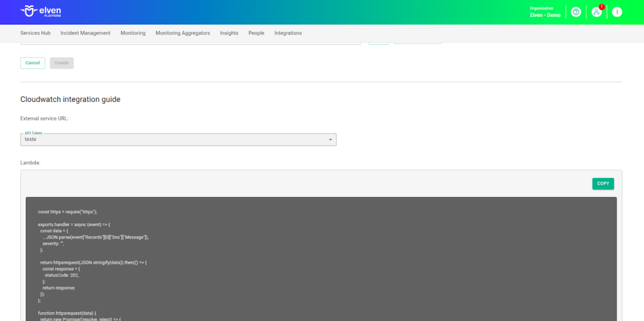This screenshot has height=321, width=644.
Task: Open the Integrations menu
Action: click(288, 33)
